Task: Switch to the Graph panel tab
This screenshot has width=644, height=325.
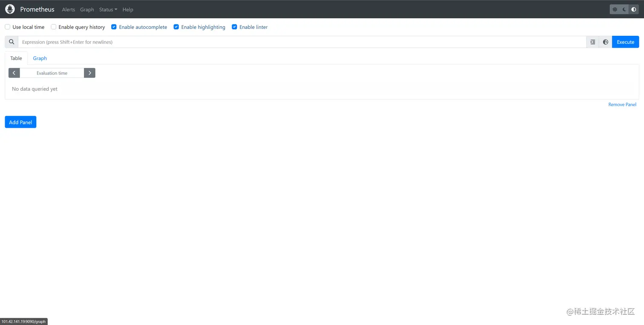Action: (40, 58)
